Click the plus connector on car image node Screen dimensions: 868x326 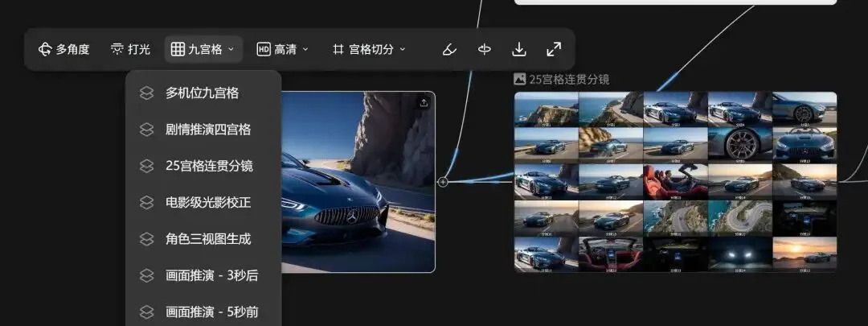443,182
